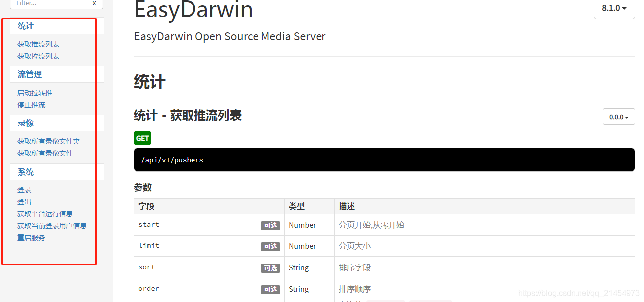Open the 登出 sidebar link

24,202
